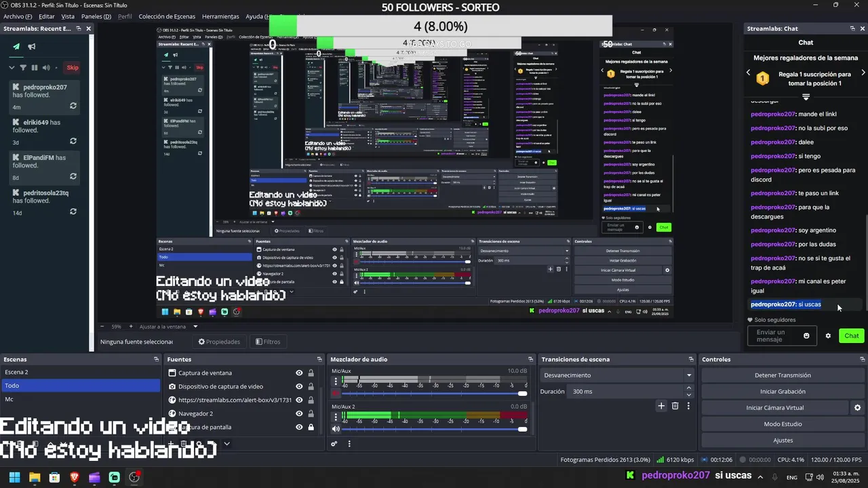
Task: Open audio mixer three-dot menu
Action: (x=349, y=444)
